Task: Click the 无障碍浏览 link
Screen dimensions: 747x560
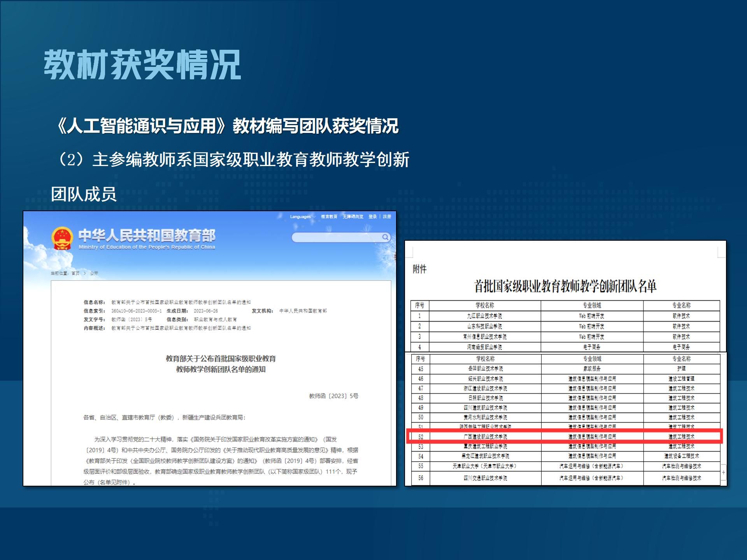Action: pyautogui.click(x=353, y=217)
